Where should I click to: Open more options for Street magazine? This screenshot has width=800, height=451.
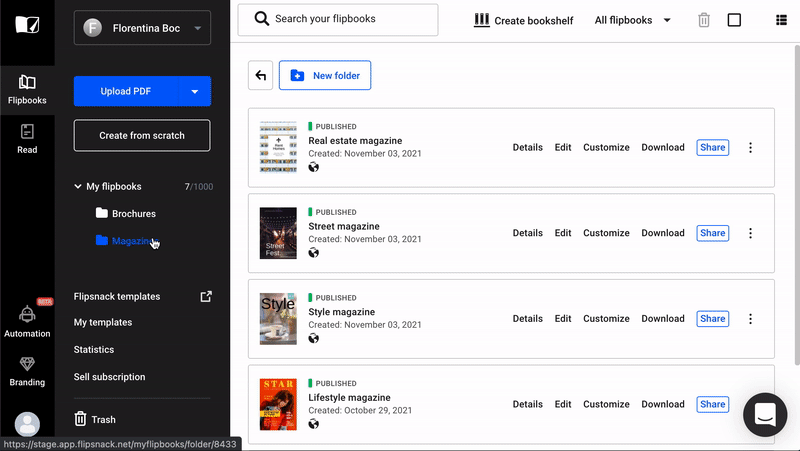click(750, 233)
